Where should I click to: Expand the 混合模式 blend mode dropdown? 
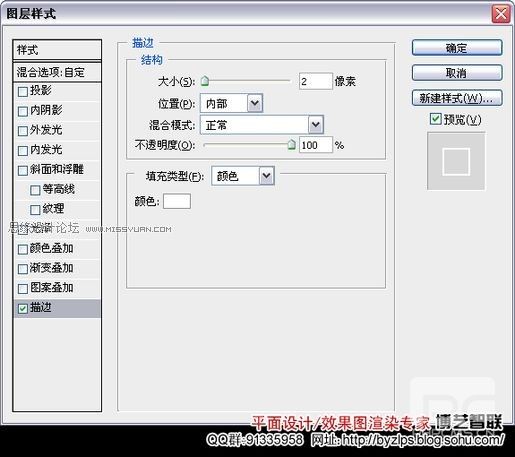(x=262, y=125)
